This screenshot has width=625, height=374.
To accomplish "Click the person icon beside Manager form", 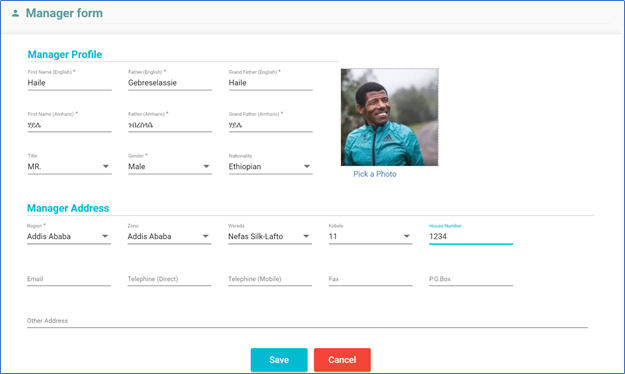I will 15,13.
